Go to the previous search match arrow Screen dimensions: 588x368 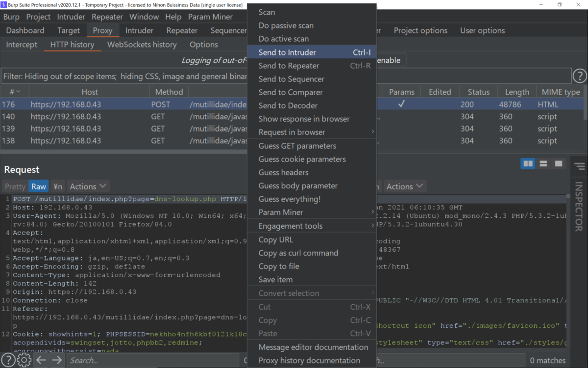pos(41,360)
